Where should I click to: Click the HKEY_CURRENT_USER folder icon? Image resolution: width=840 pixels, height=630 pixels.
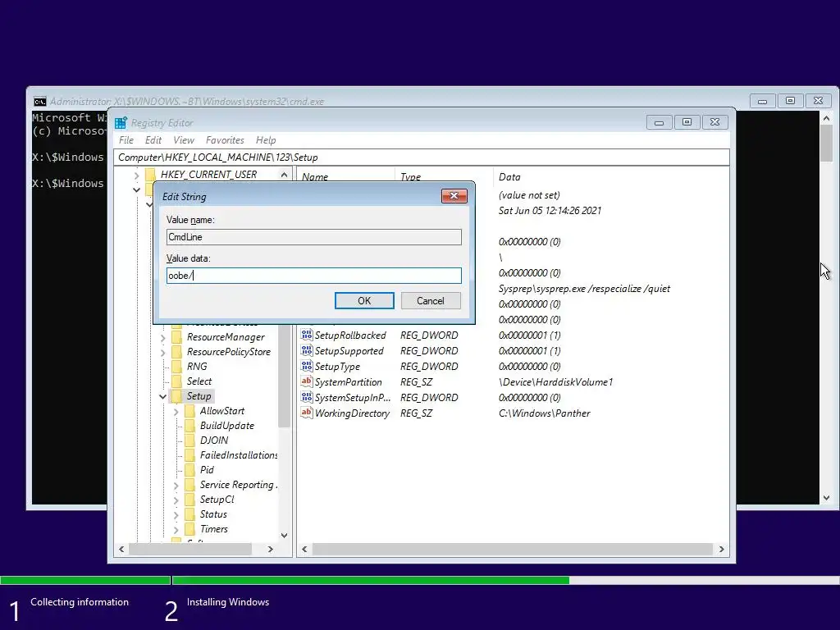[x=151, y=174]
